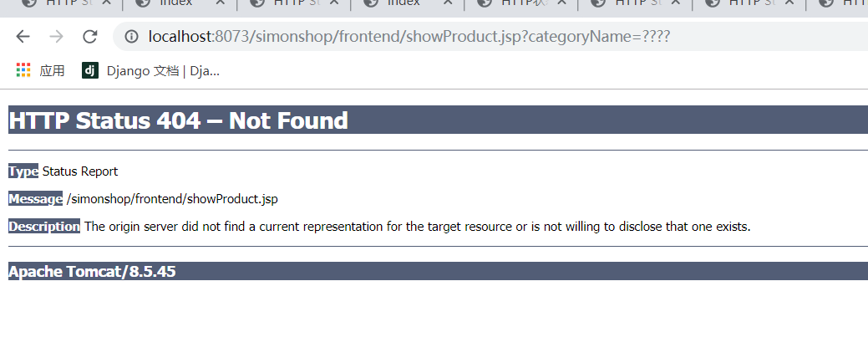The width and height of the screenshot is (868, 363).
Task: Click the browser forward arrow
Action: tap(56, 37)
